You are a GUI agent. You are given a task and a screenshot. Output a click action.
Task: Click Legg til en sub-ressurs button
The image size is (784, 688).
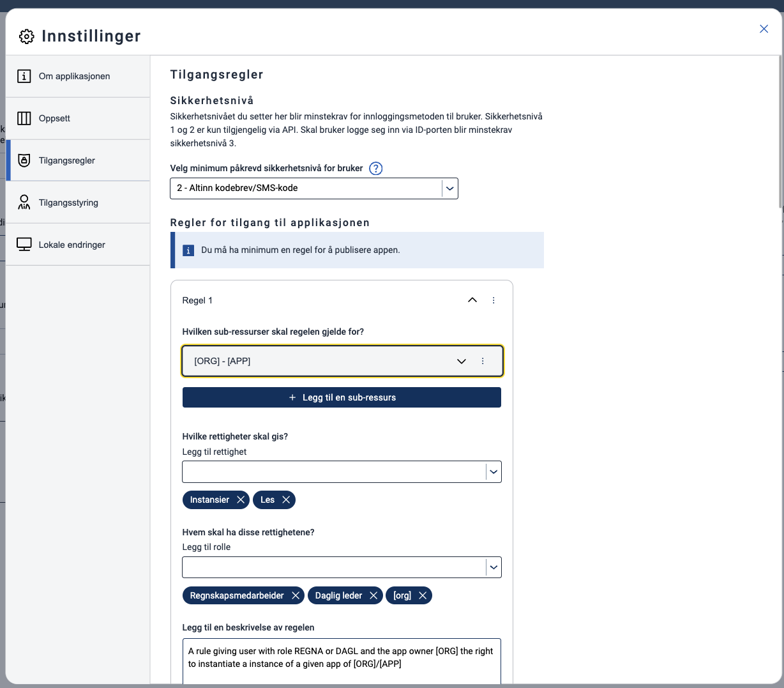342,397
